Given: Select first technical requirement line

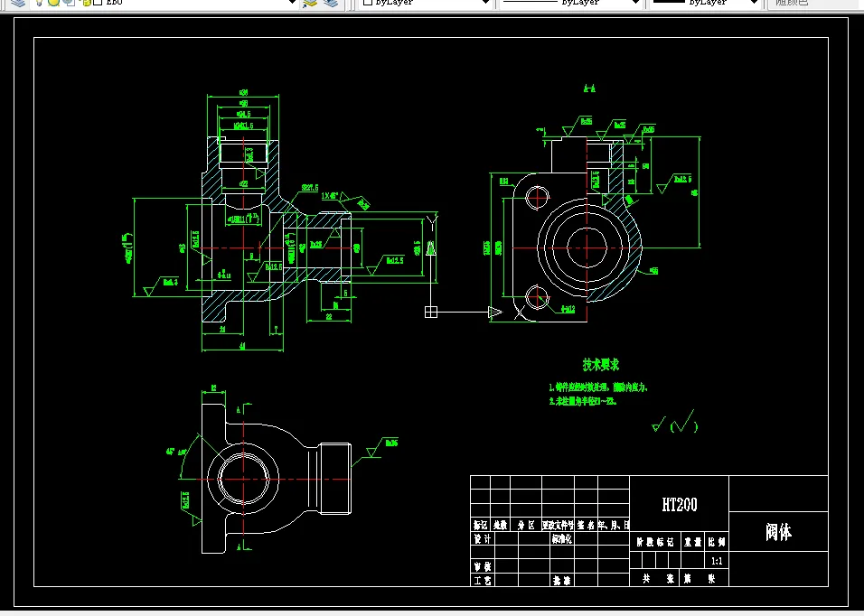Looking at the screenshot, I should click(598, 387).
